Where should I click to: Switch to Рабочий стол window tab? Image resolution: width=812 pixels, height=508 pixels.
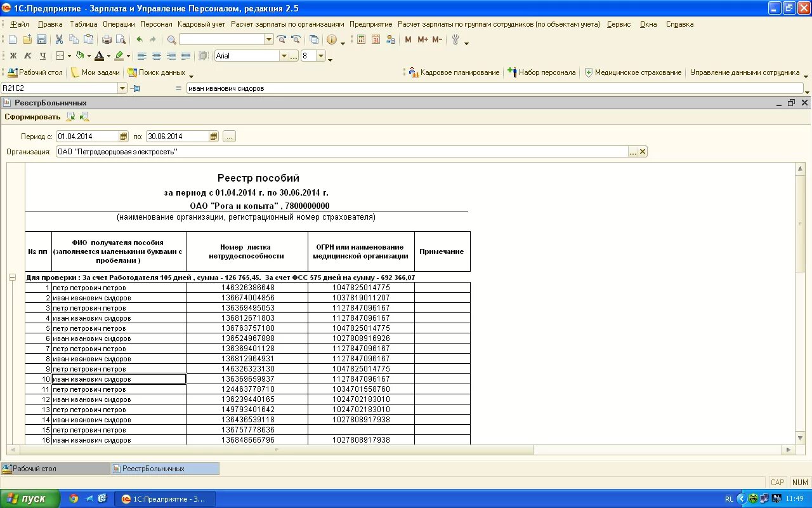point(55,469)
